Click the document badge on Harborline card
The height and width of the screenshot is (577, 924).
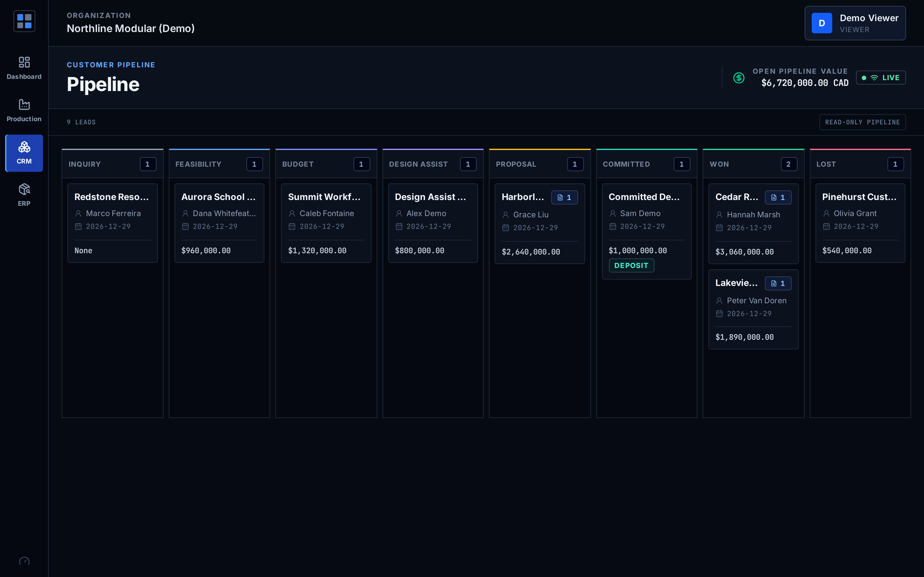click(564, 197)
